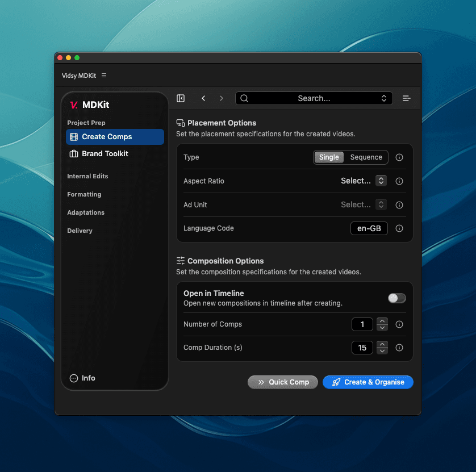Viewport: 476px width, 472px height.
Task: Open Brand Toolkit in the sidebar
Action: point(115,154)
